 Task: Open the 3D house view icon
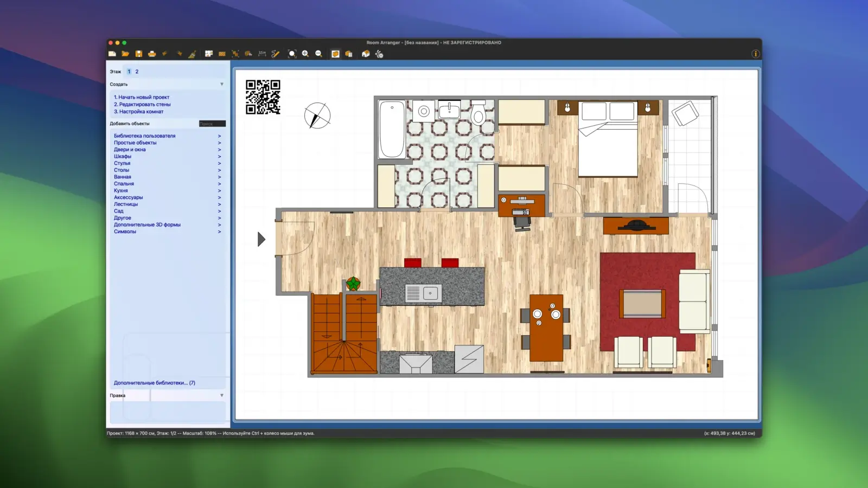point(366,54)
